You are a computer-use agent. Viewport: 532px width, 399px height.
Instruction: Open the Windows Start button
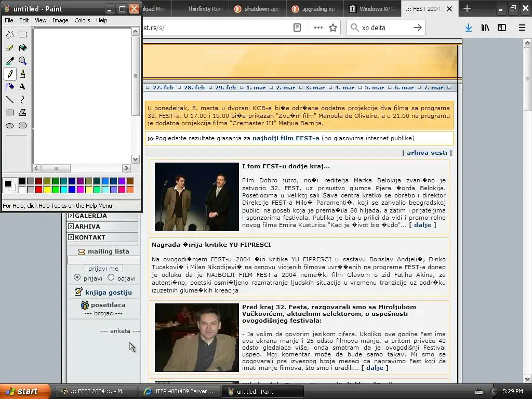[x=25, y=391]
